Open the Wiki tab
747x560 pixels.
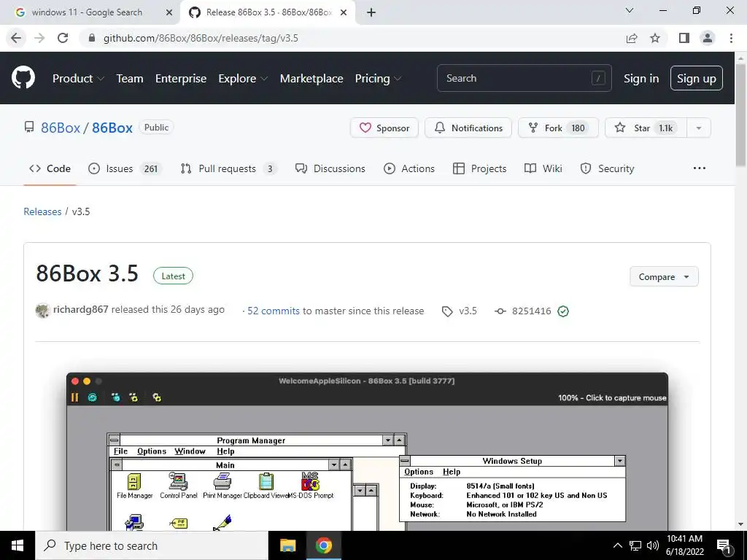pyautogui.click(x=543, y=168)
